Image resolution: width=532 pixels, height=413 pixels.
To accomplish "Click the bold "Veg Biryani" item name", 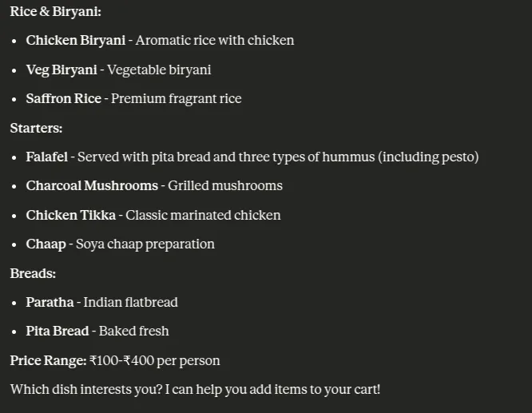I will tap(62, 69).
